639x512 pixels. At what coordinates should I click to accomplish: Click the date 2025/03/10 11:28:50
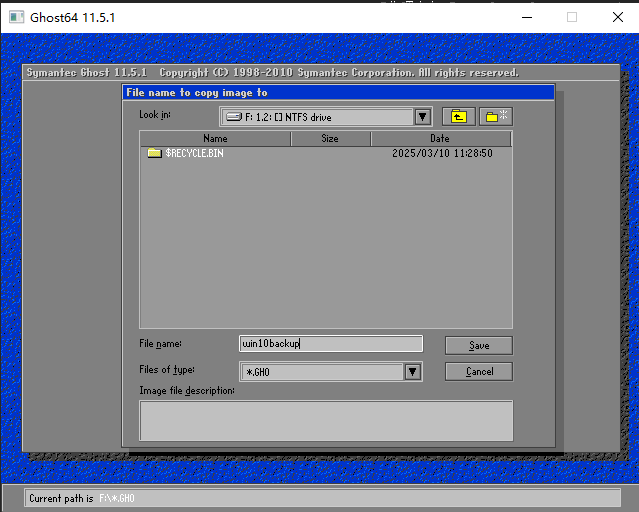pos(442,153)
